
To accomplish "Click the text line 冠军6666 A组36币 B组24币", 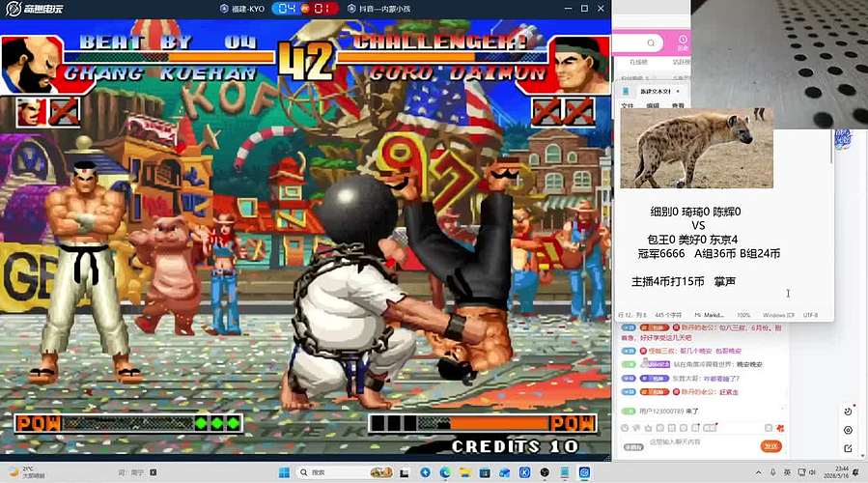I will [709, 253].
